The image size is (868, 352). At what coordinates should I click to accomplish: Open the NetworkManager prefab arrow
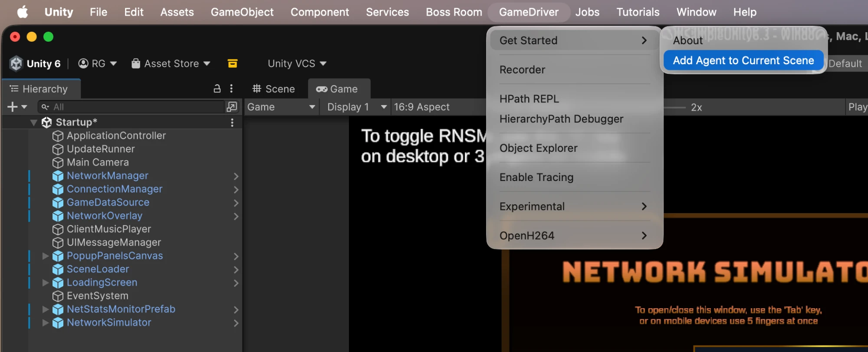pos(236,176)
